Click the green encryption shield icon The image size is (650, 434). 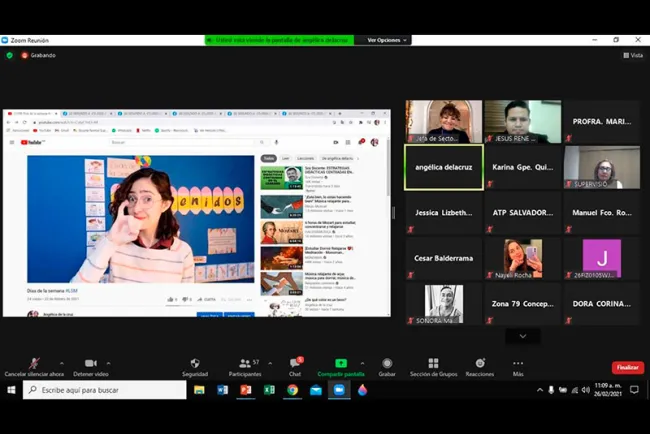pos(10,55)
